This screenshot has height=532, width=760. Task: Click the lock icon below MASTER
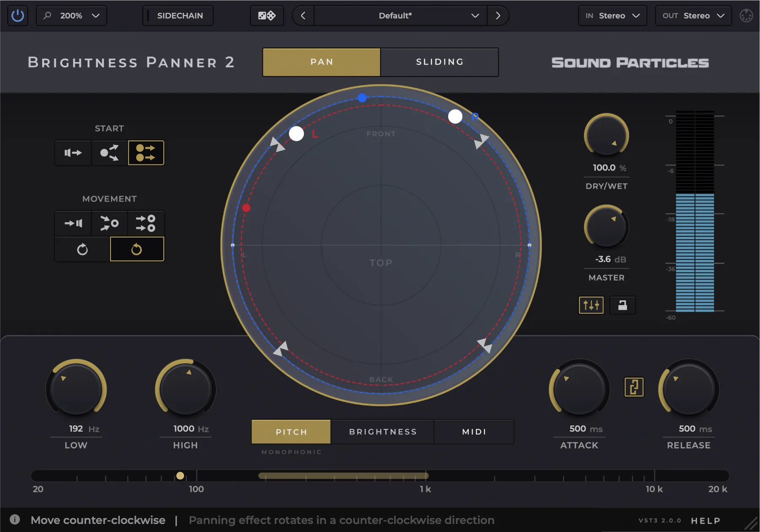[622, 305]
